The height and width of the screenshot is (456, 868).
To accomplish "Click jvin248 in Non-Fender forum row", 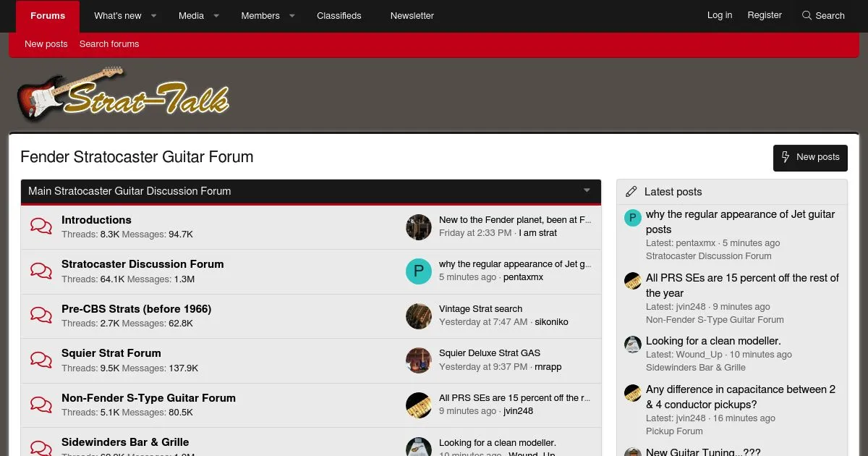I will pos(518,411).
